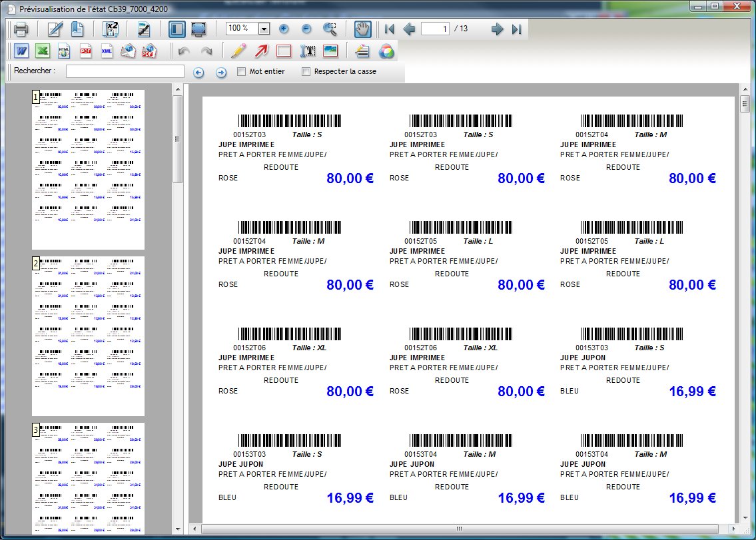756x540 pixels.
Task: Export the report to HTML
Action: pyautogui.click(x=64, y=51)
